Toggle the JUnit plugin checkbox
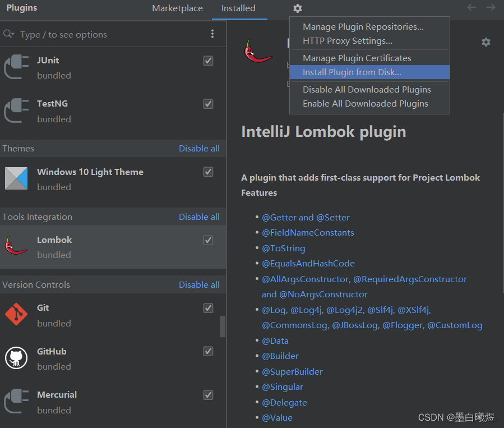 209,61
